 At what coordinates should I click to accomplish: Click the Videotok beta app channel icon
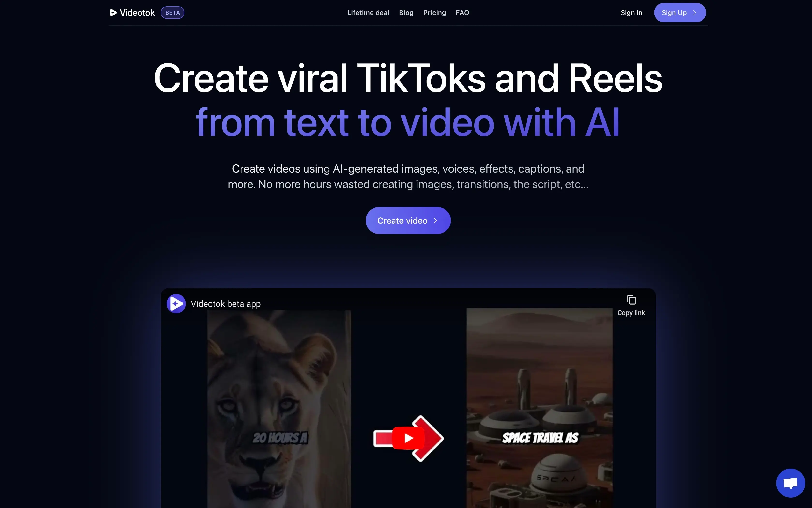click(x=176, y=303)
